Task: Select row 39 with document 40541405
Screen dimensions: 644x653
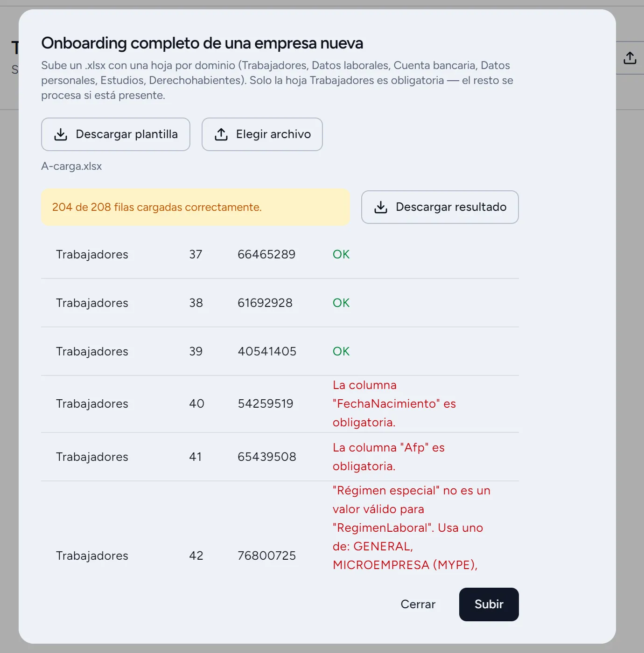Action: click(x=280, y=351)
